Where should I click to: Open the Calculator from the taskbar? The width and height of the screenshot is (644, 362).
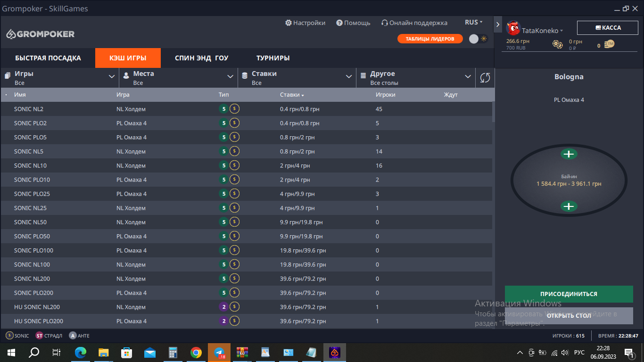point(173,352)
